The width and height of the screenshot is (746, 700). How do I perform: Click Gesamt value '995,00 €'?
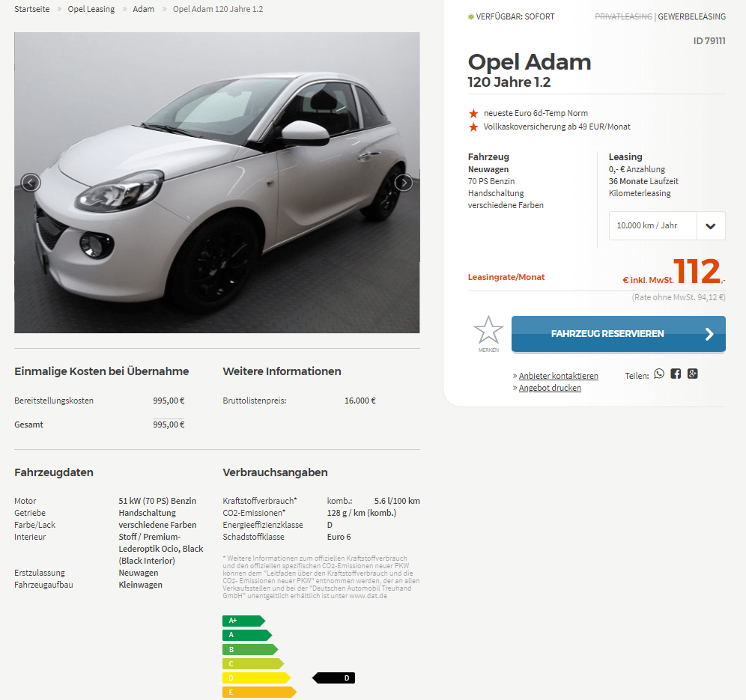click(169, 424)
